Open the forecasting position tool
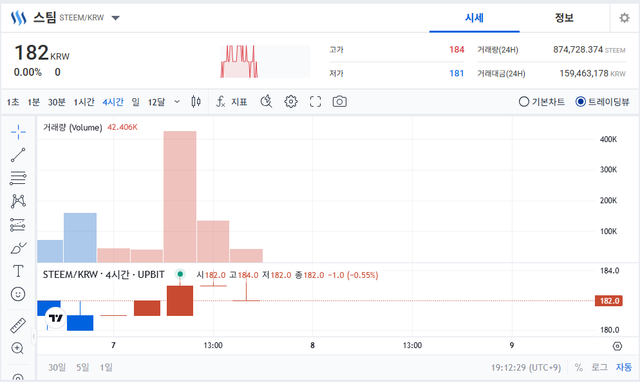This screenshot has height=382, width=640. point(18,224)
